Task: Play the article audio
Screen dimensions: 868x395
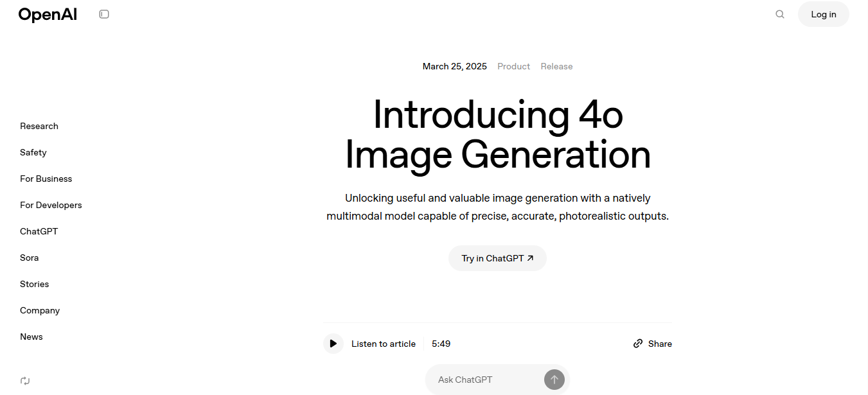Action: pyautogui.click(x=333, y=344)
